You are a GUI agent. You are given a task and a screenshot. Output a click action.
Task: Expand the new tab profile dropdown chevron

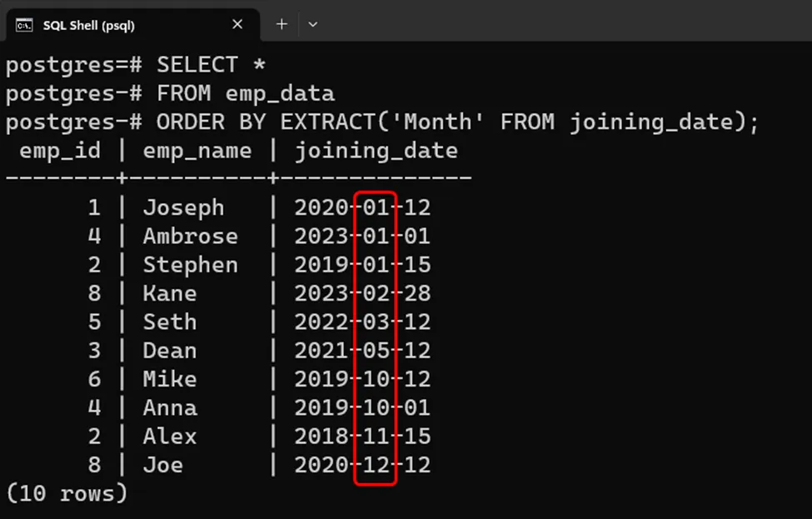(313, 24)
